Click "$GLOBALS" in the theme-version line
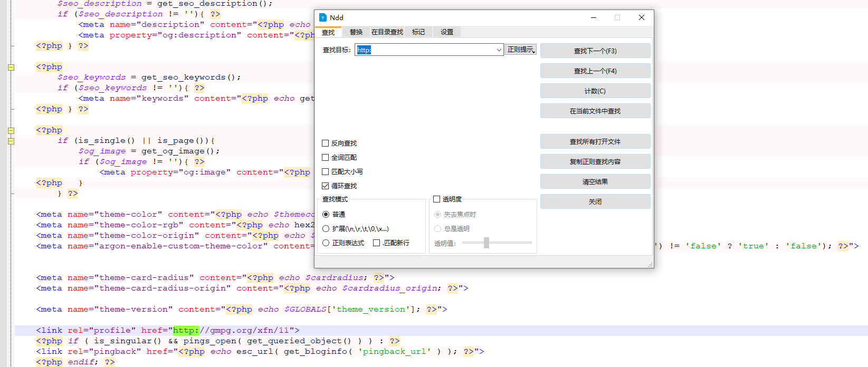 [x=306, y=310]
